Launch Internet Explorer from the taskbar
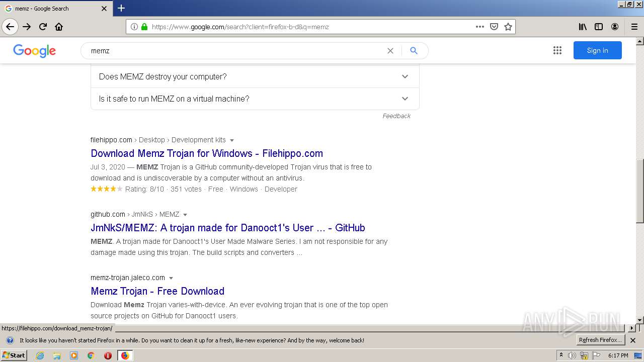This screenshot has width=644, height=362. [x=40, y=355]
